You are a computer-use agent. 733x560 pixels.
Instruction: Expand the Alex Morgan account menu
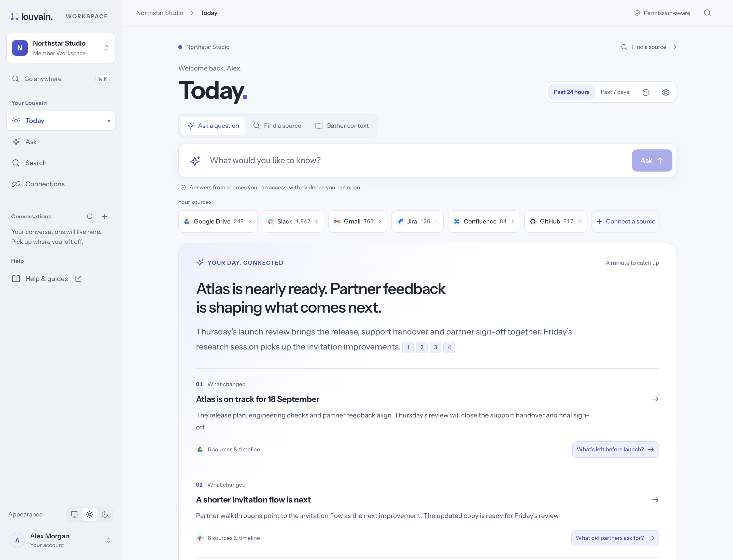[61, 540]
